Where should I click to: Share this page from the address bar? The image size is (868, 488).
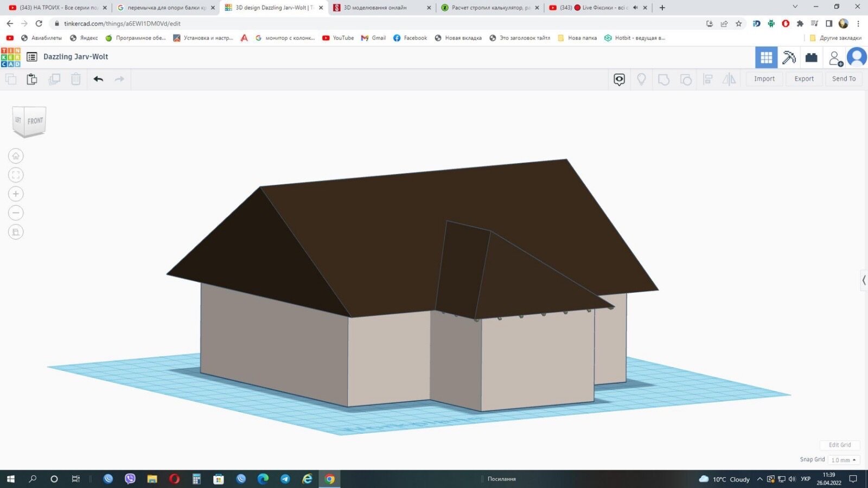point(724,23)
